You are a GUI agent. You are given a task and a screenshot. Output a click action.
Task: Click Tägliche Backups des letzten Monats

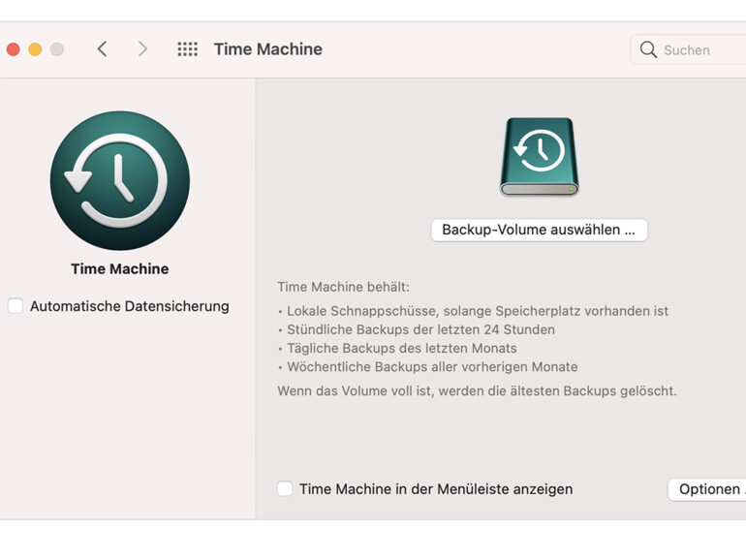point(401,348)
